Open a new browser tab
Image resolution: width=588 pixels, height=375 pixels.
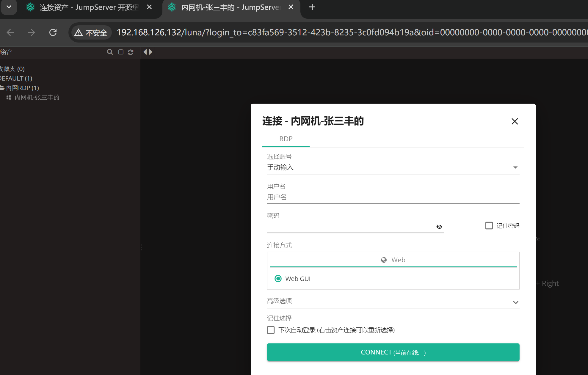tap(312, 7)
